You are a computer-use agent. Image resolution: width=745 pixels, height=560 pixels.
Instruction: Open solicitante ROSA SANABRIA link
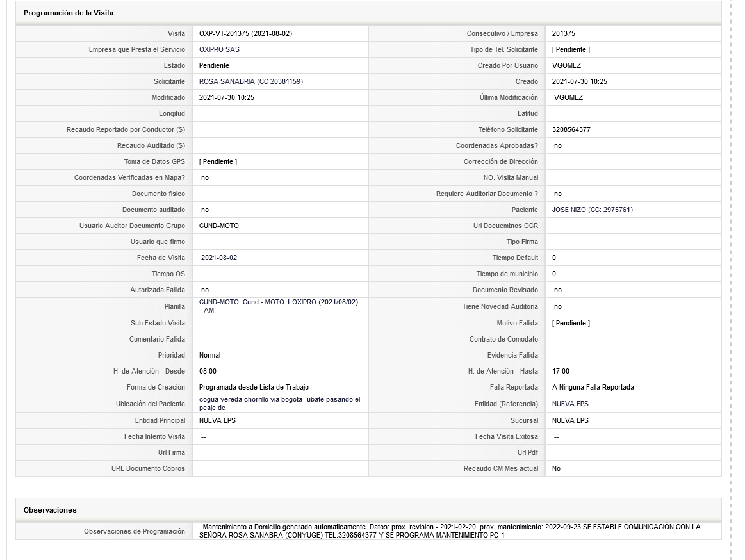251,81
